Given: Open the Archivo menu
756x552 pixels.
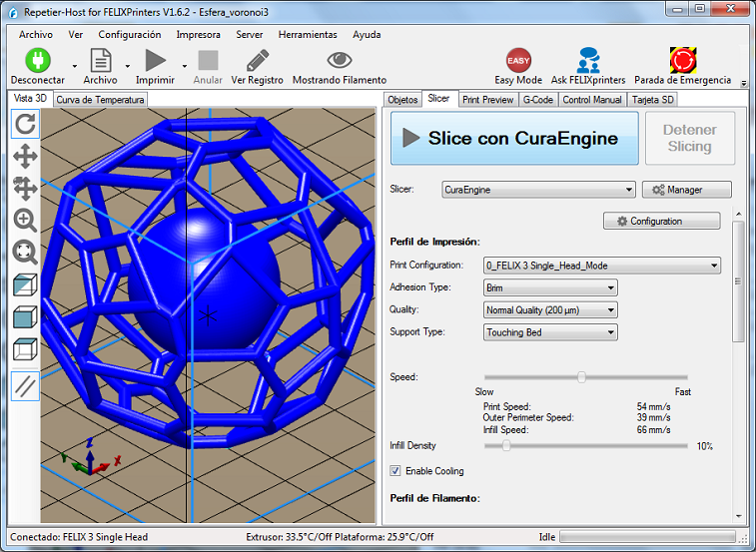Looking at the screenshot, I should [36, 35].
